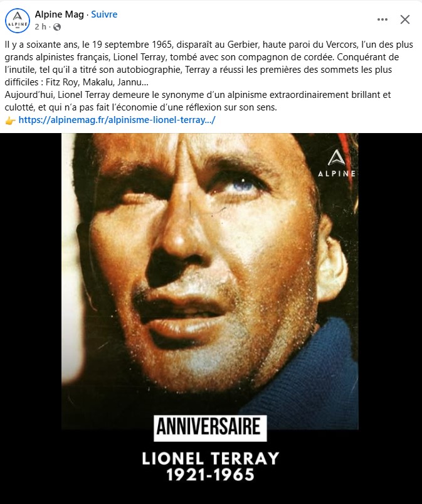Click the 1921-1965 dates caption
Screen dimensions: 422x504
tap(210, 475)
